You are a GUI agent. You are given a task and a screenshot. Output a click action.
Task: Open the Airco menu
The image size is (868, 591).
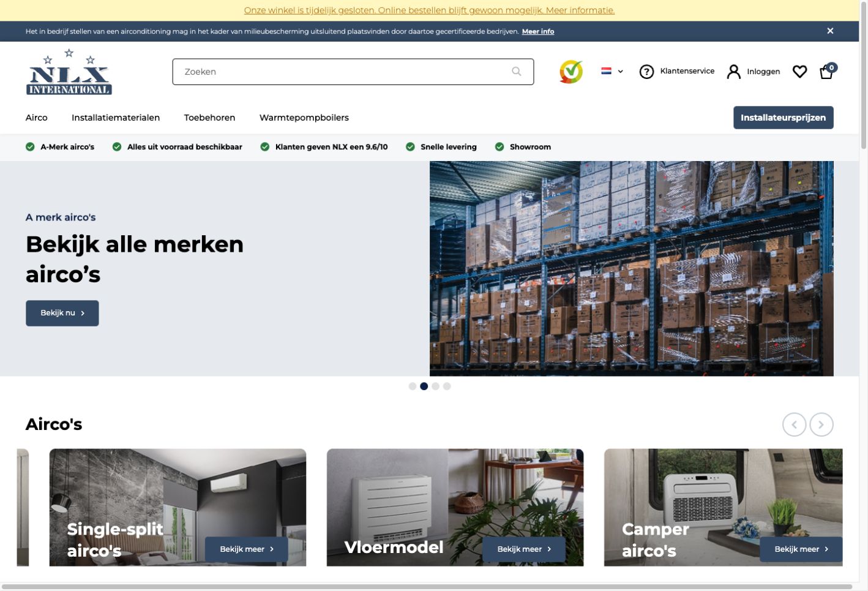point(37,118)
